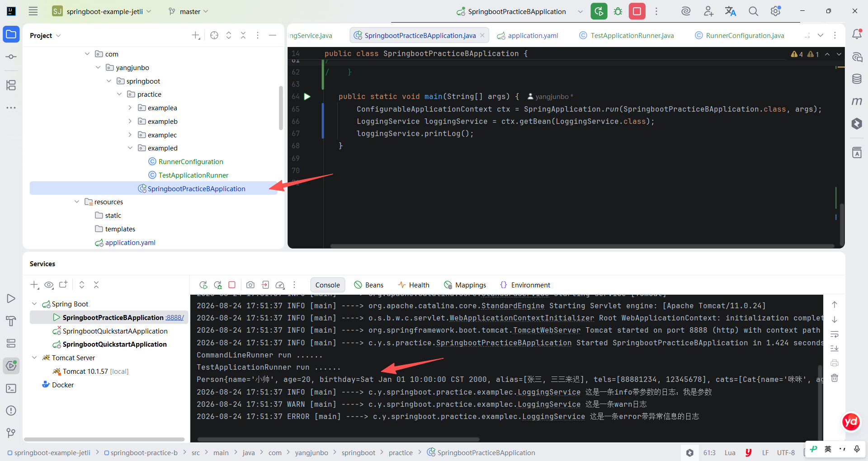Screen dimensions: 868x461
Task: Open the master branch dropdown
Action: [x=188, y=11]
